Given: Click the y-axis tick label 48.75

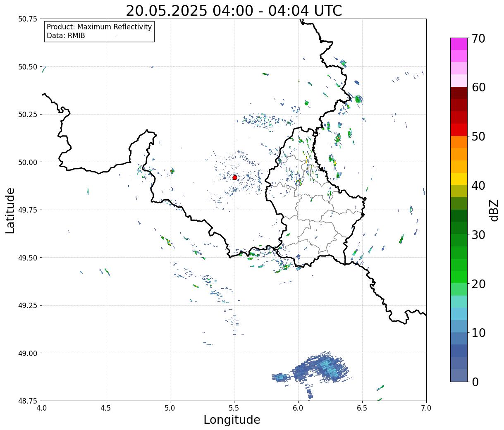Looking at the screenshot, I should tap(28, 401).
